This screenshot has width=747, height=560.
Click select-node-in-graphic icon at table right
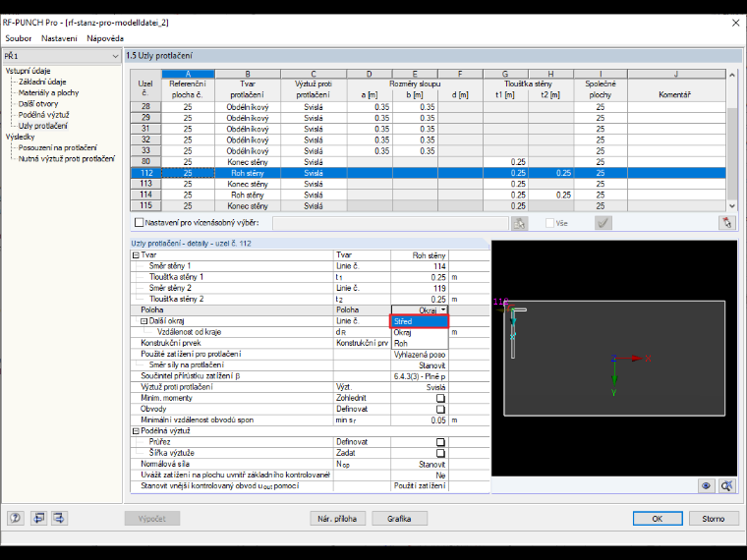[x=726, y=223]
